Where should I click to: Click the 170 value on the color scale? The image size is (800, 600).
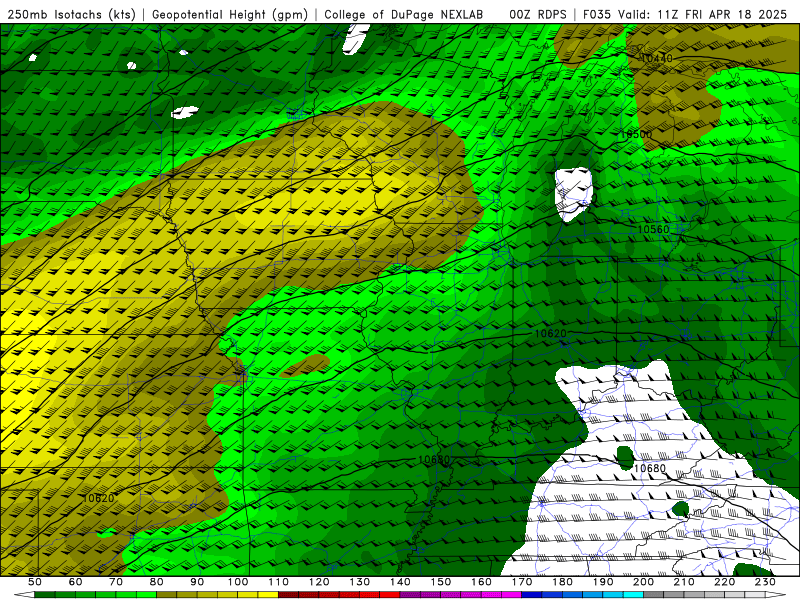pyautogui.click(x=522, y=582)
